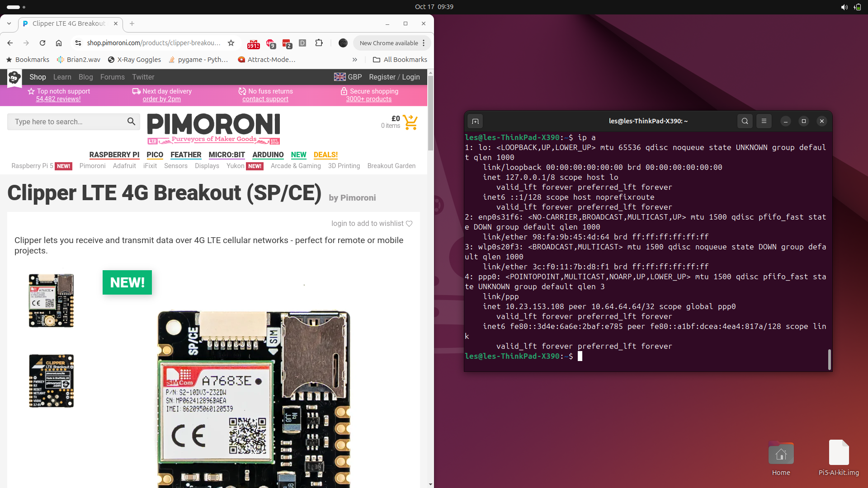Image resolution: width=868 pixels, height=488 pixels.
Task: Open Chrome extensions puzzle icon
Action: click(x=319, y=43)
